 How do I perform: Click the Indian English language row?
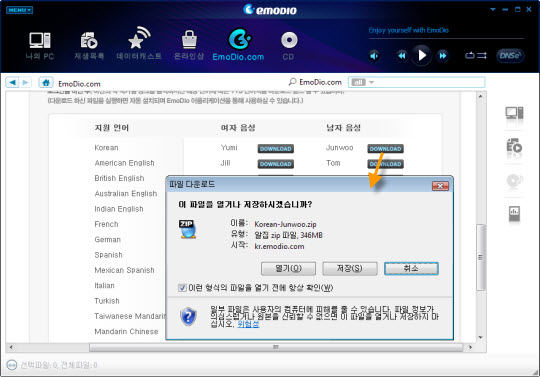pyautogui.click(x=119, y=209)
